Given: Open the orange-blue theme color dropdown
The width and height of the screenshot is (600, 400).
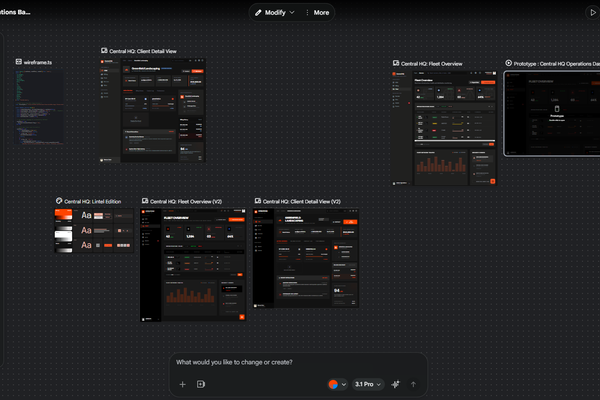Looking at the screenshot, I should pyautogui.click(x=338, y=384).
